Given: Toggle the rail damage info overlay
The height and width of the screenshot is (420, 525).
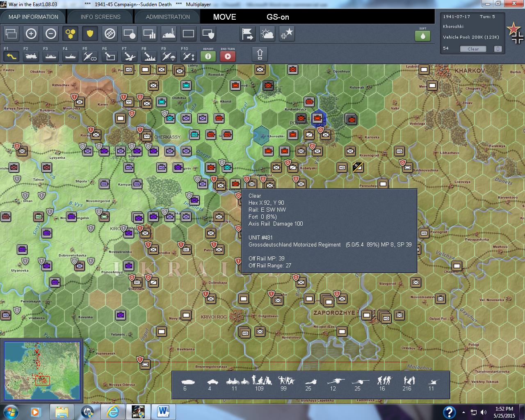Looking at the screenshot, I should point(110,34).
